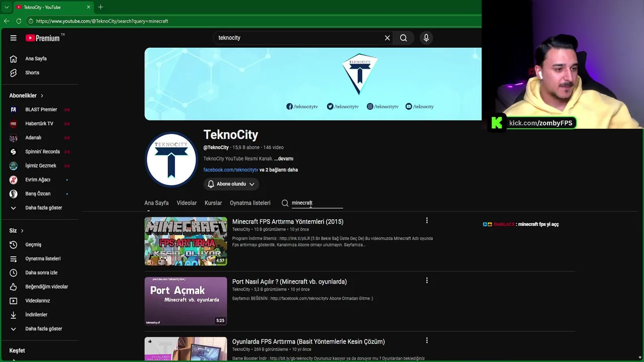The height and width of the screenshot is (362, 644).
Task: Switch to channel Oynatma listeleri tab
Action: click(250, 203)
